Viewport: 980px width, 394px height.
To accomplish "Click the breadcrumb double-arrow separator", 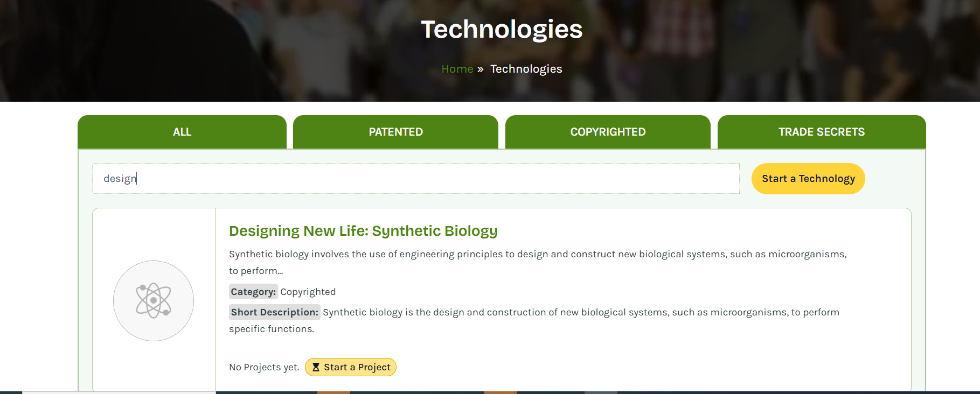I will (x=480, y=69).
